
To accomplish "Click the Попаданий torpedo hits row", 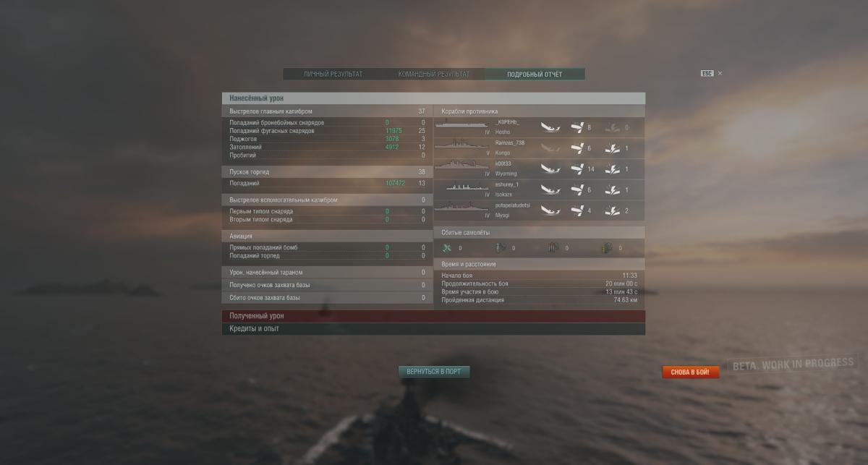I will [327, 184].
